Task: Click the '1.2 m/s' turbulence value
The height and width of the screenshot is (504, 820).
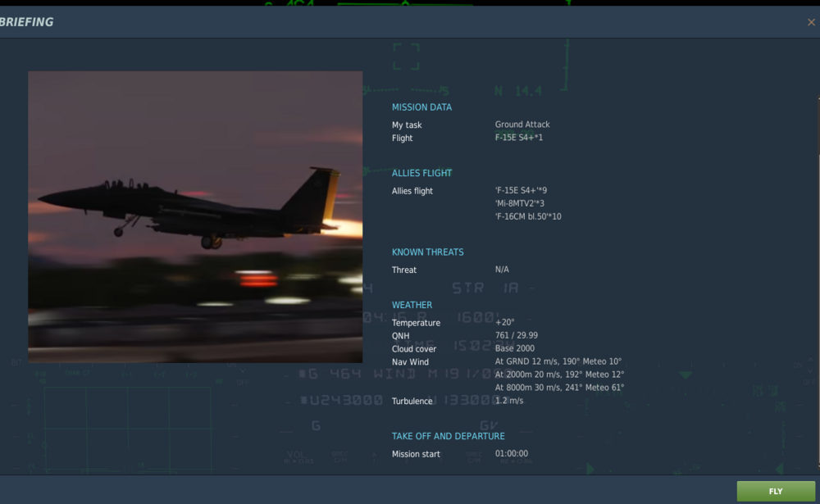Action: point(509,401)
